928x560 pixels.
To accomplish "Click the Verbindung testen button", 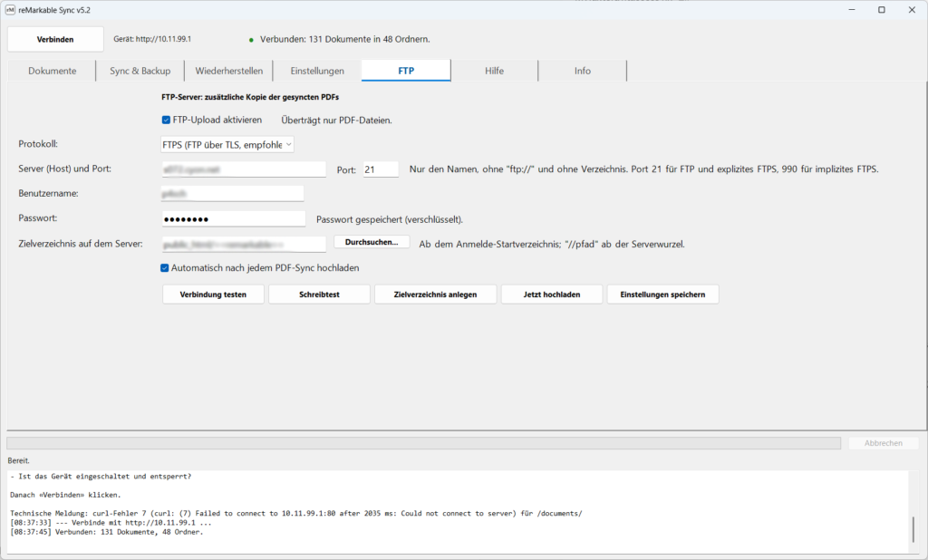I will click(213, 294).
